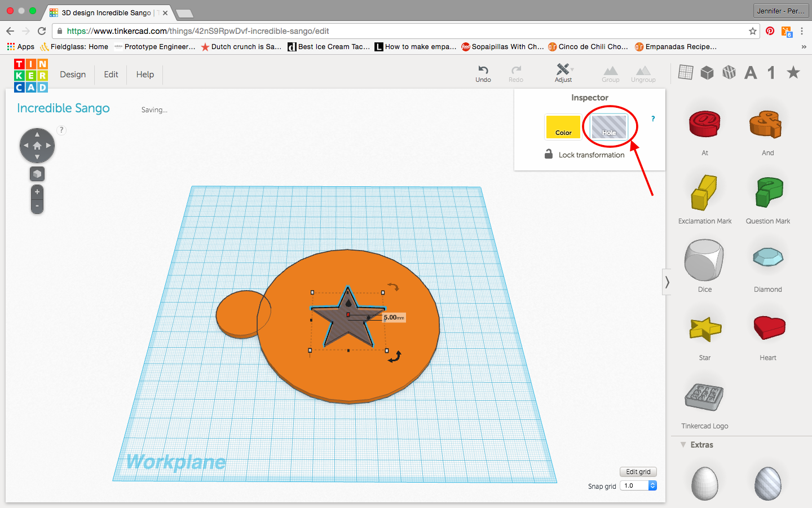The width and height of the screenshot is (812, 508).
Task: Click home view button in navigation wheel
Action: [37, 146]
